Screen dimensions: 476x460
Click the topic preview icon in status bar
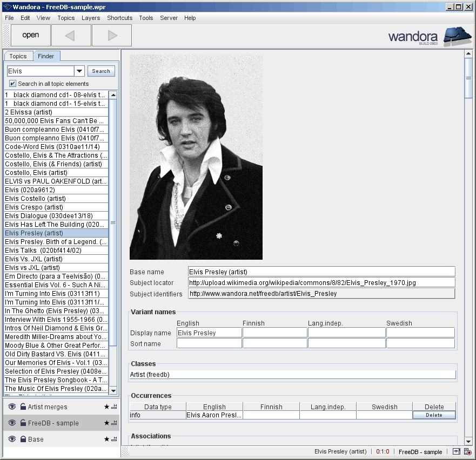click(x=457, y=451)
